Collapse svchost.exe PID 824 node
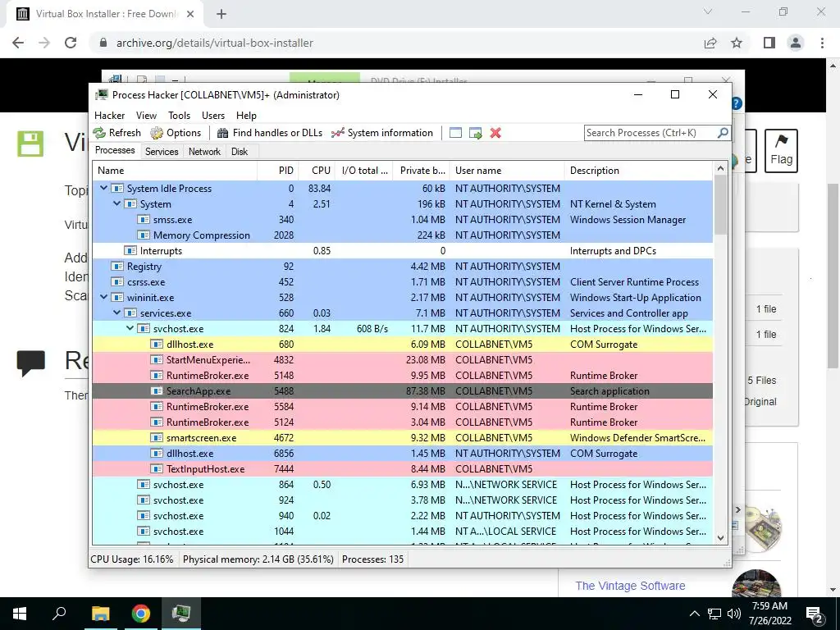Screen dimensions: 840x630 [x=130, y=328]
